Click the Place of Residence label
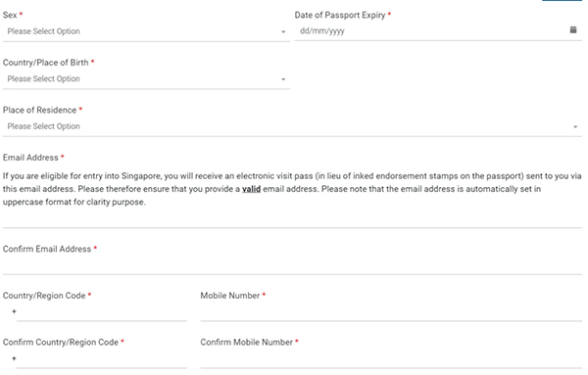Image resolution: width=588 pixels, height=375 pixels. click(39, 110)
